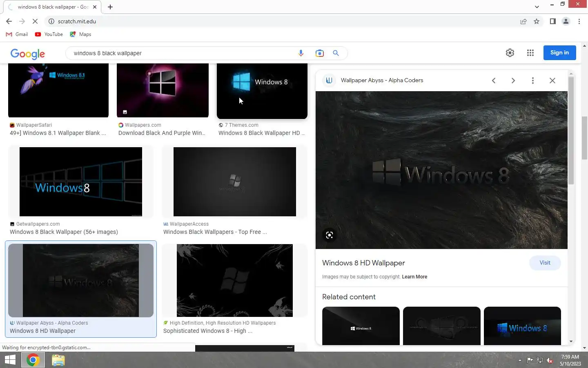The height and width of the screenshot is (368, 588).
Task: Show previous image in preview panel
Action: (x=494, y=81)
